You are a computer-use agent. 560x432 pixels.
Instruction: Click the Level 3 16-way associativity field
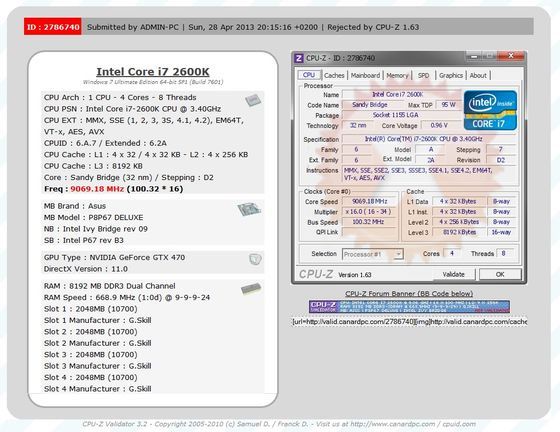pyautogui.click(x=501, y=232)
